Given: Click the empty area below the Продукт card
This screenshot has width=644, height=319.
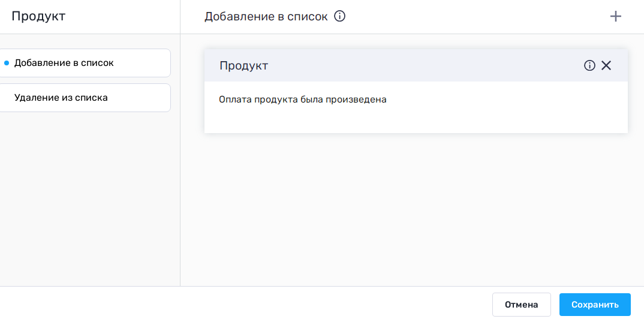Looking at the screenshot, I should 414,210.
